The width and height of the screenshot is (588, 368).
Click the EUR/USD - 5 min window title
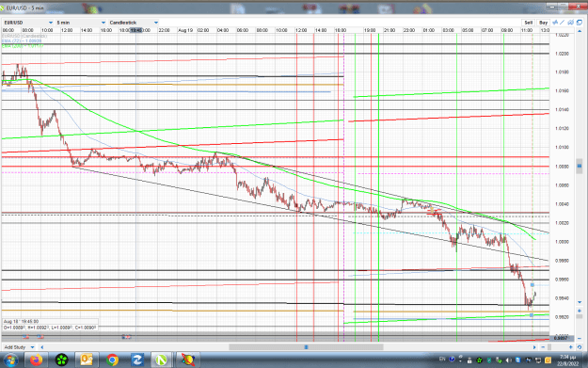pyautogui.click(x=25, y=8)
